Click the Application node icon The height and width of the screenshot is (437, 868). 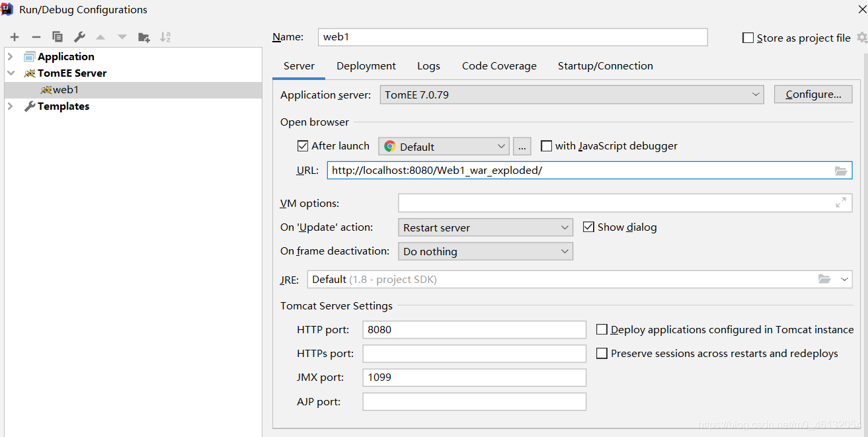tap(30, 56)
